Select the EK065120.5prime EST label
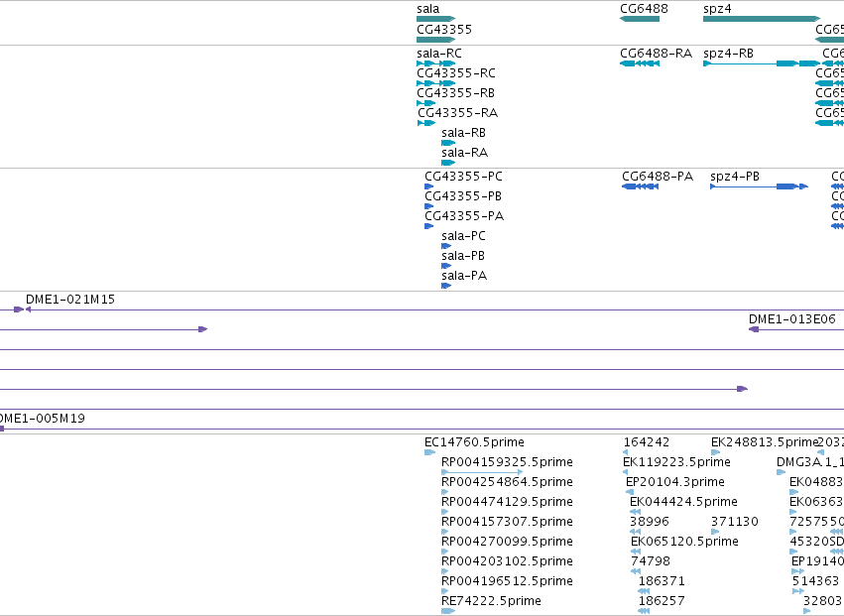This screenshot has height=616, width=844. click(x=684, y=543)
